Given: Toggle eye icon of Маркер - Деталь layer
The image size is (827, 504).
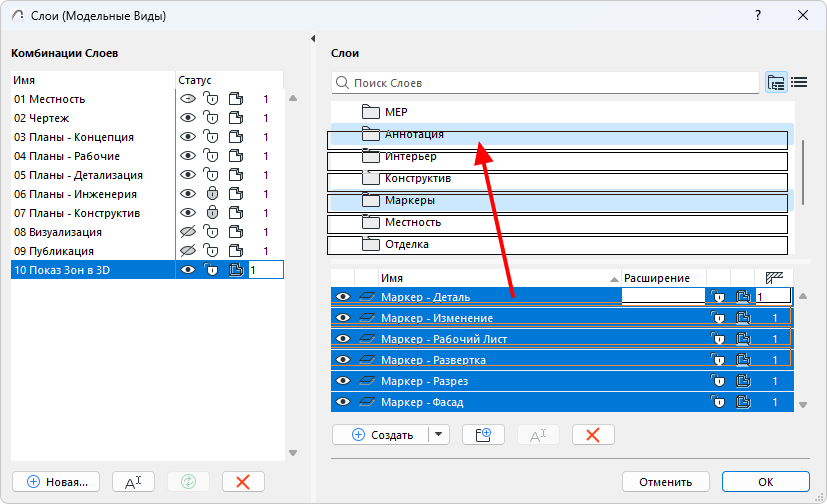Looking at the screenshot, I should [x=343, y=297].
